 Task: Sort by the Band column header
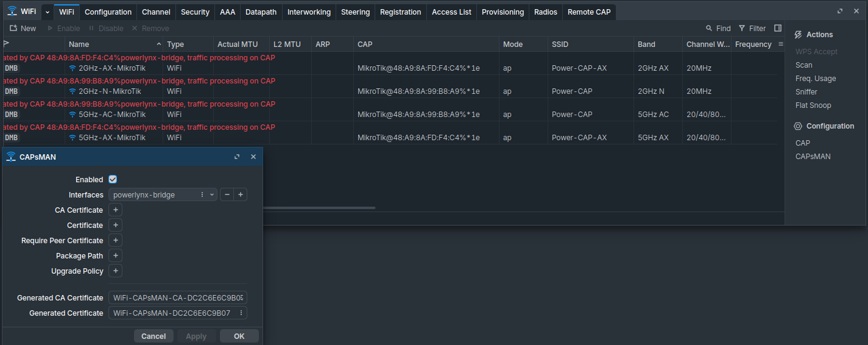coord(658,44)
